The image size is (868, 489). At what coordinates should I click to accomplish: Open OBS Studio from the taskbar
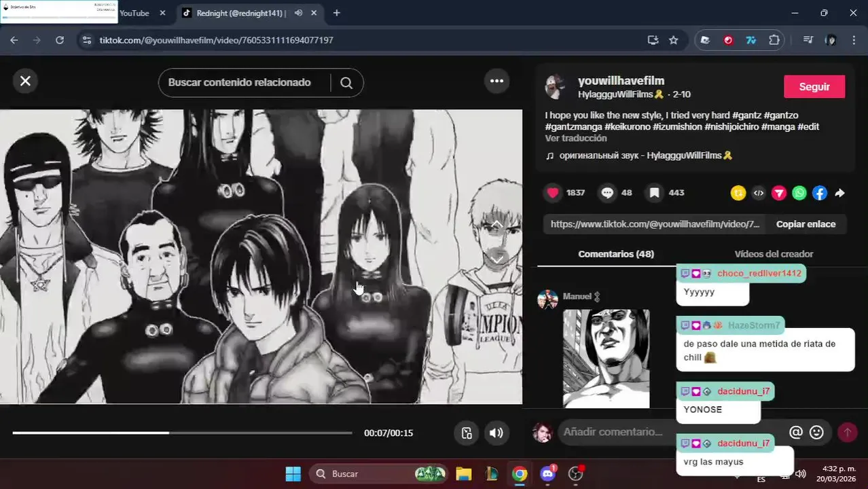point(576,474)
